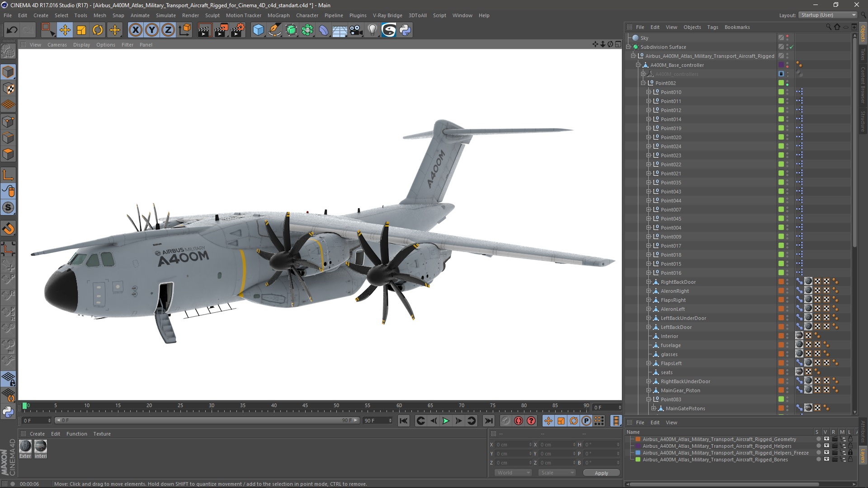Open the File menu
This screenshot has height=488, width=868.
(8, 15)
